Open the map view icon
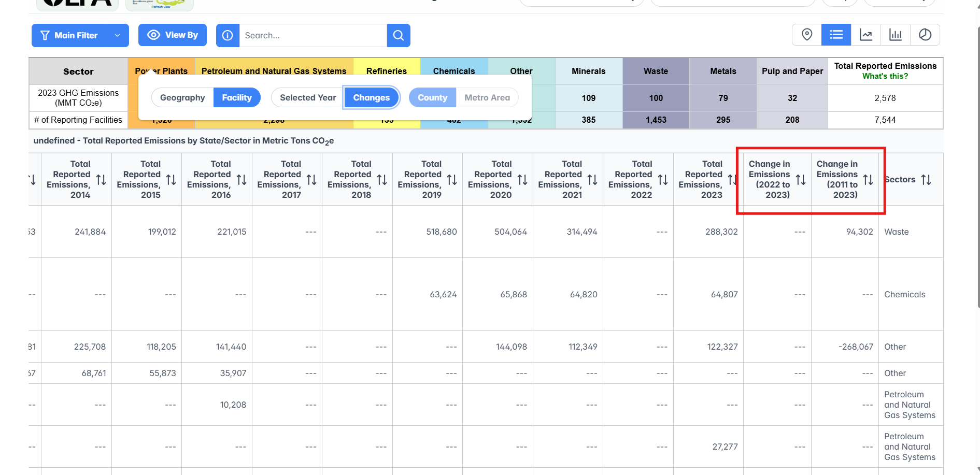This screenshot has width=980, height=475. 806,35
